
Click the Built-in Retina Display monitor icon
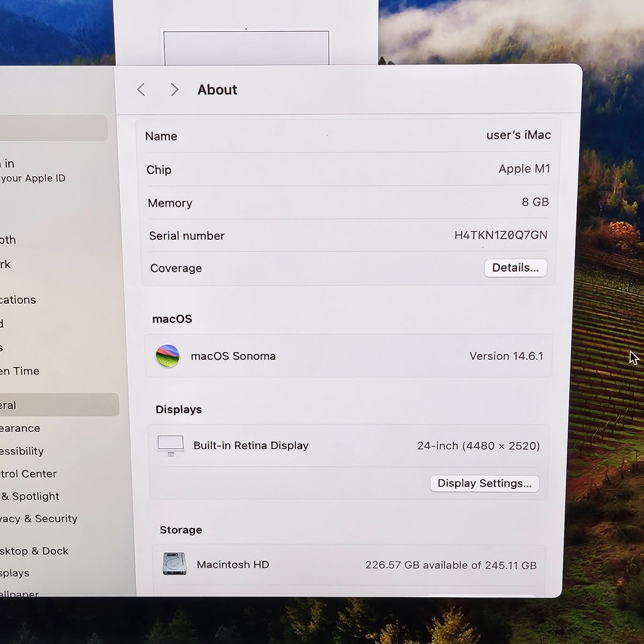click(171, 446)
